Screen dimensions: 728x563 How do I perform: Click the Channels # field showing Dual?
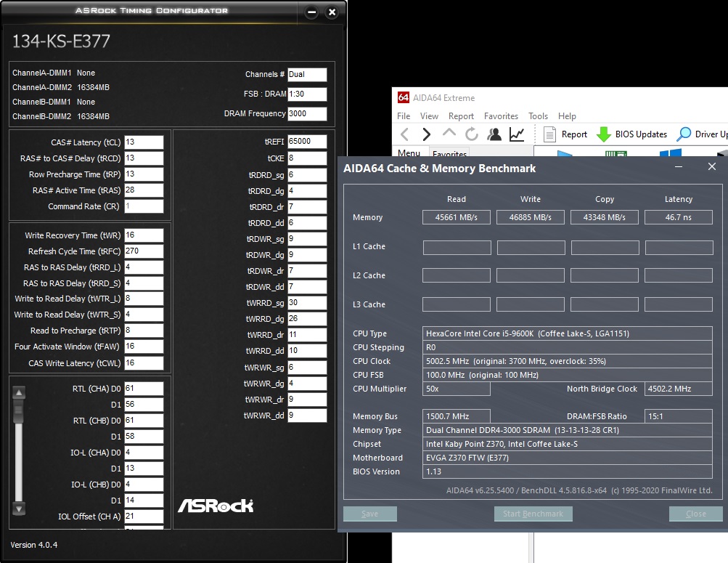click(x=307, y=74)
